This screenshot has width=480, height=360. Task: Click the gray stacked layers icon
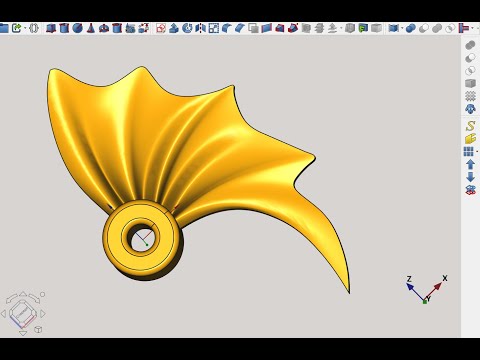tap(319, 28)
